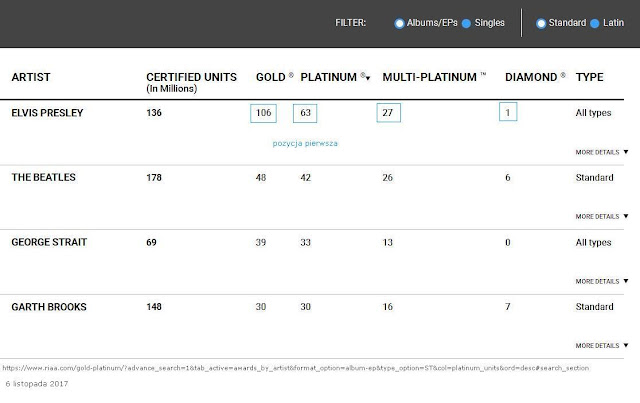640x403 pixels.
Task: Sort by CERTIFIED UNITS column header
Action: pos(191,77)
